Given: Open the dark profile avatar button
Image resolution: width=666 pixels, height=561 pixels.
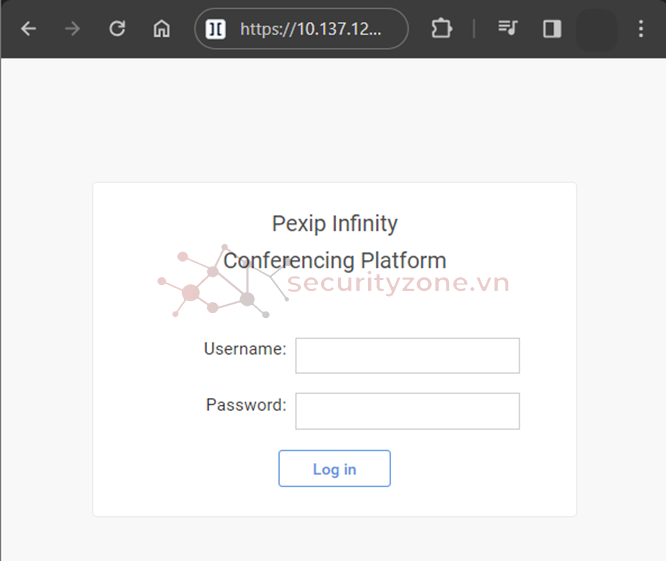Looking at the screenshot, I should [x=596, y=30].
